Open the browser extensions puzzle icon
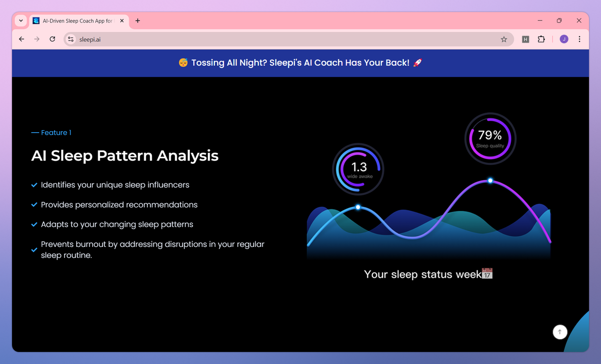 (541, 39)
